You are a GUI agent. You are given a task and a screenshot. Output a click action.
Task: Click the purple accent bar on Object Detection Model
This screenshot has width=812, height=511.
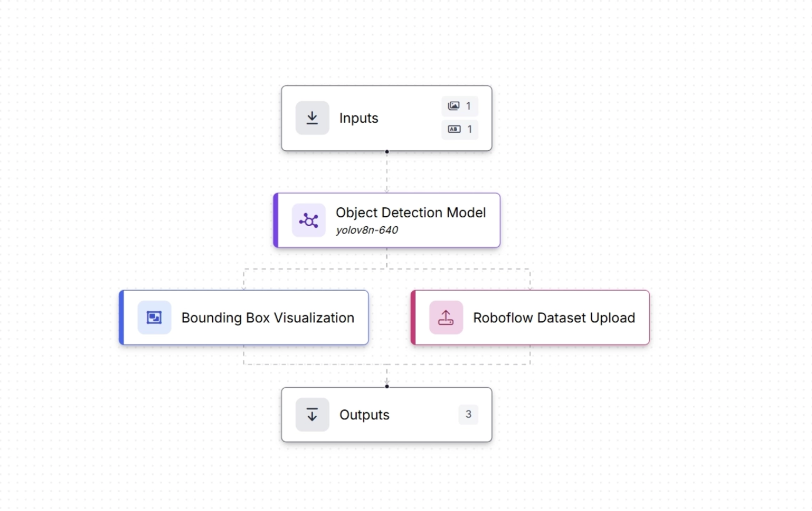point(276,220)
